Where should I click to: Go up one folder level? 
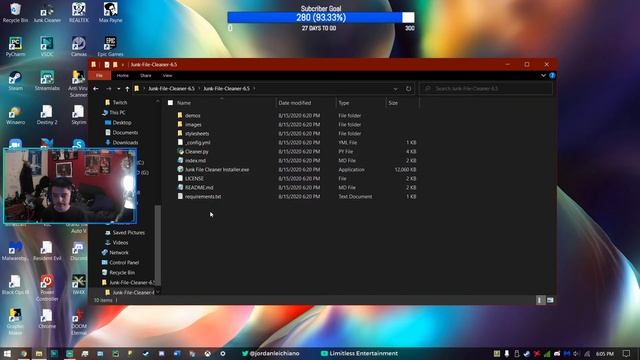point(127,89)
